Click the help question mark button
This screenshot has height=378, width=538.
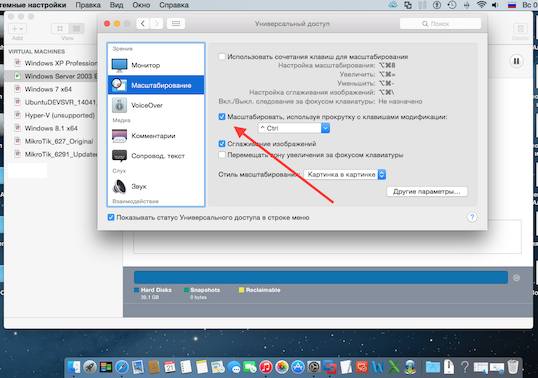[472, 217]
